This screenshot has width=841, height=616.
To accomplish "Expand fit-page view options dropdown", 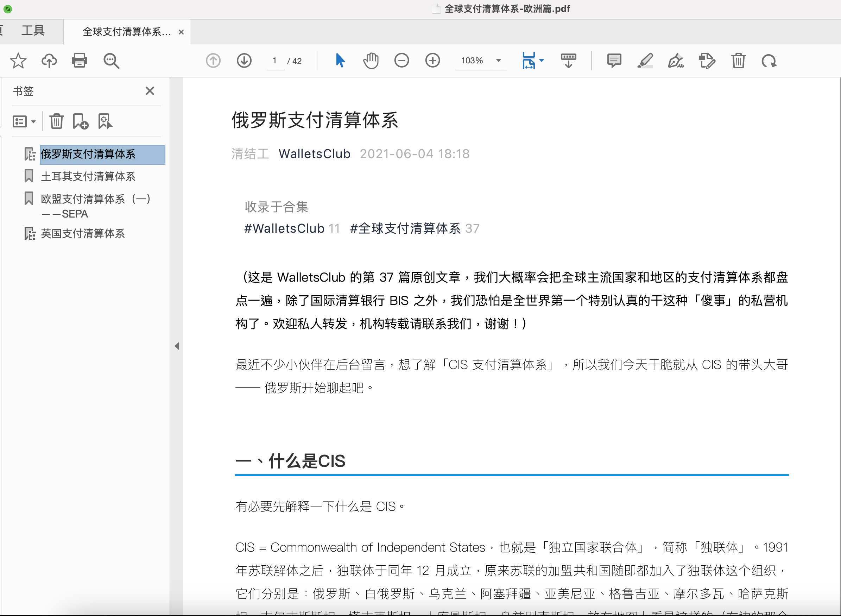I will pyautogui.click(x=542, y=61).
